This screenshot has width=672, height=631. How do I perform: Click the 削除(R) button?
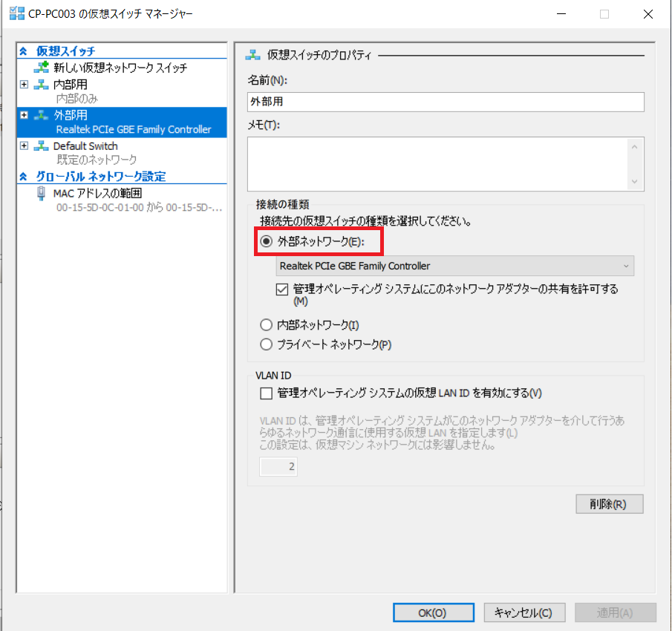click(x=608, y=504)
